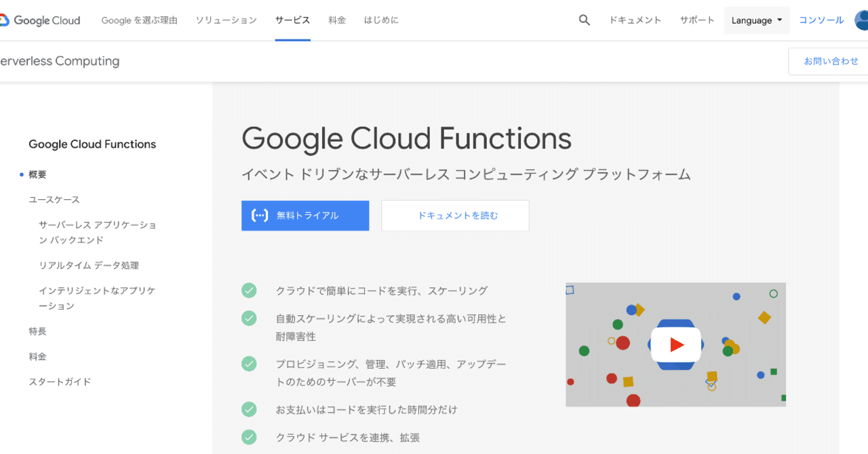Go to サポート
The height and width of the screenshot is (454, 868).
click(696, 20)
